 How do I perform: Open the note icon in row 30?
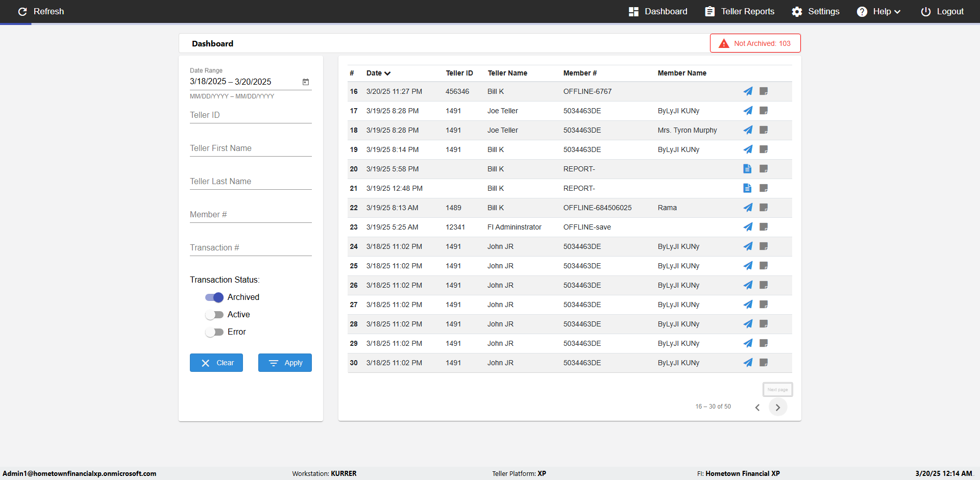tap(764, 363)
